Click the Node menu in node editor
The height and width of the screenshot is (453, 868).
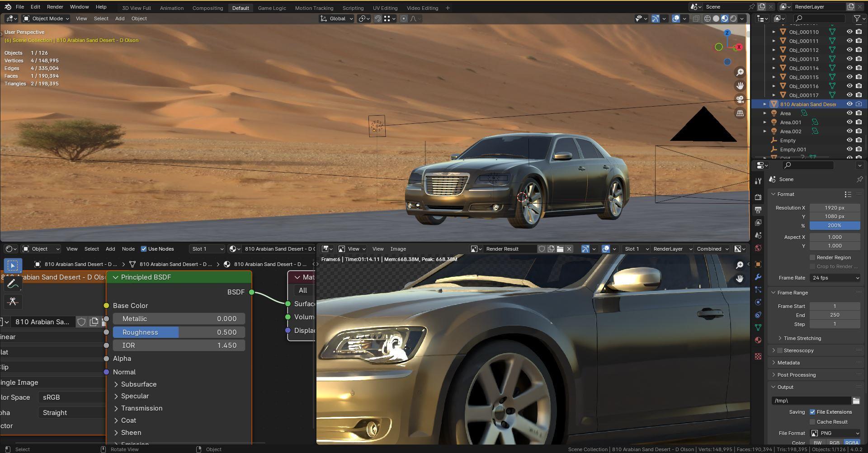tap(128, 249)
